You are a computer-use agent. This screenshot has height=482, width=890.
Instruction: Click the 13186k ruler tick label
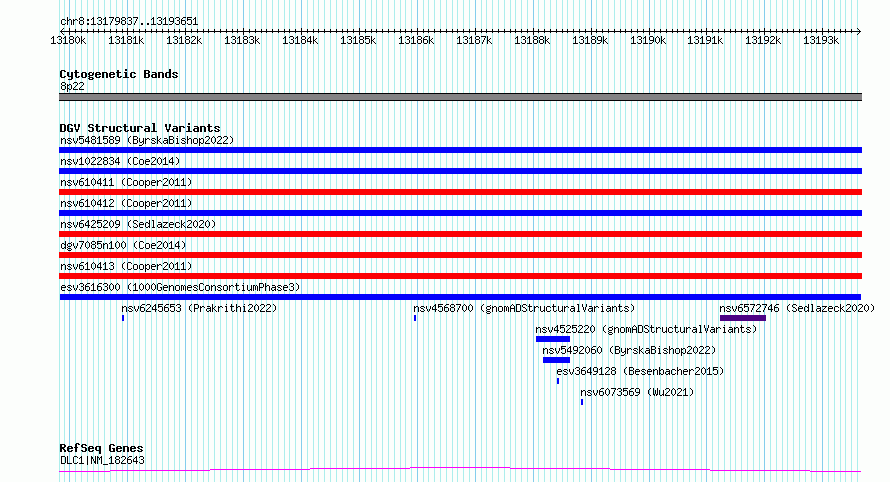point(416,40)
